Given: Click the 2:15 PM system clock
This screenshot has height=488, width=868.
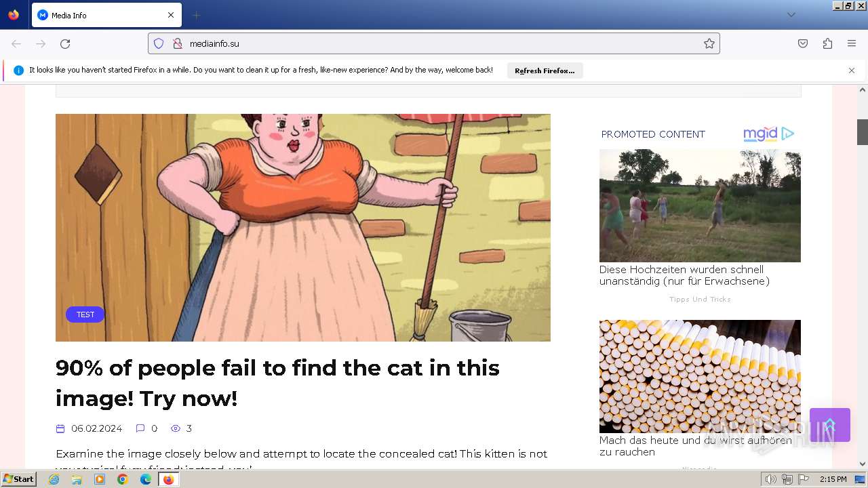Looking at the screenshot, I should point(833,479).
